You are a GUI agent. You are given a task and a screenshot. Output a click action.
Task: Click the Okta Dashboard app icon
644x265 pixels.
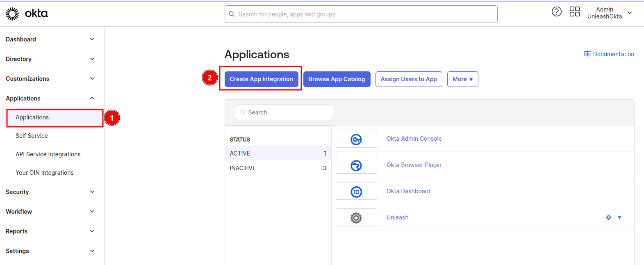(x=356, y=192)
